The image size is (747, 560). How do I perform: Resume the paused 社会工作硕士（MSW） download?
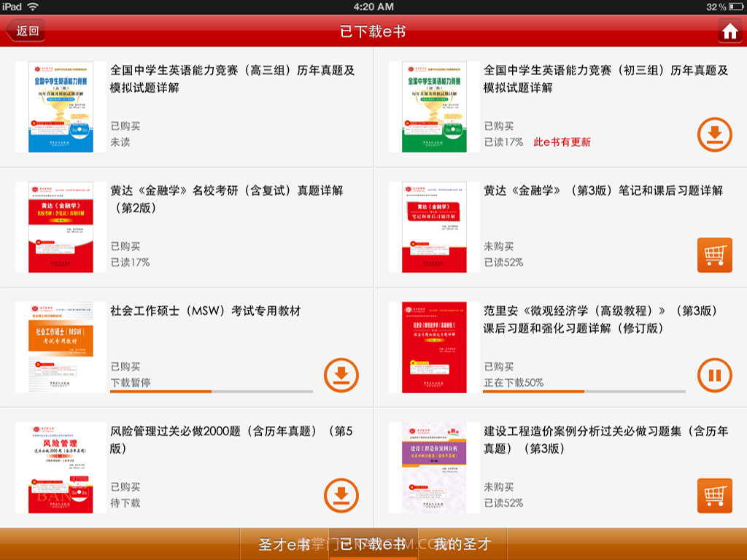point(341,376)
